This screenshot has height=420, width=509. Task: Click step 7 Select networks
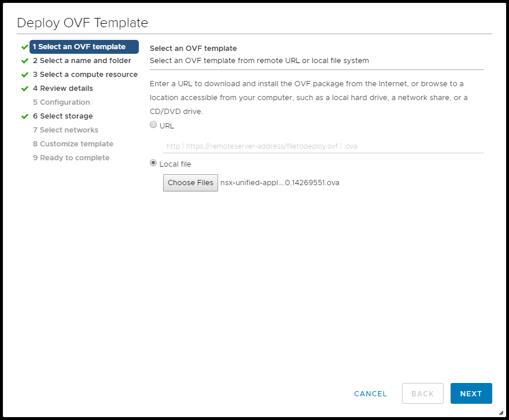click(x=65, y=130)
